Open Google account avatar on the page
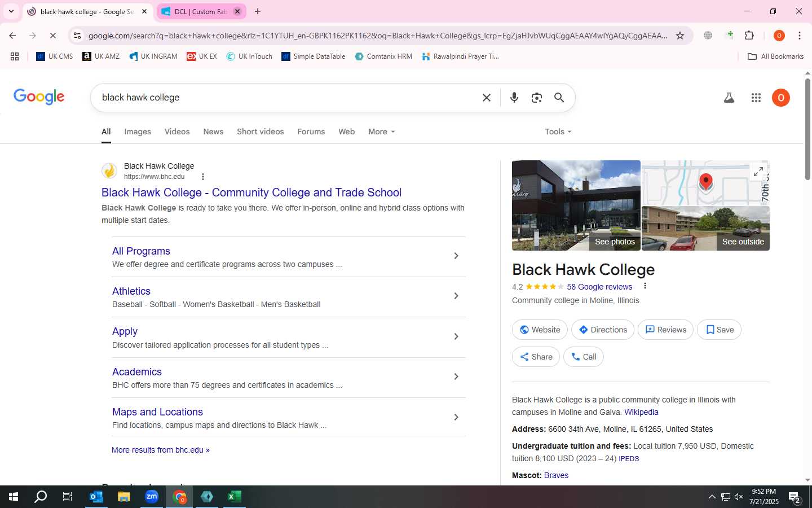The height and width of the screenshot is (508, 812). point(781,98)
